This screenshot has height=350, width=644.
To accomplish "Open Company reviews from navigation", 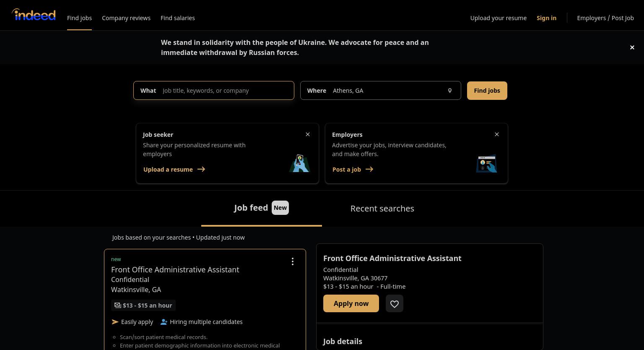I will pos(126,18).
